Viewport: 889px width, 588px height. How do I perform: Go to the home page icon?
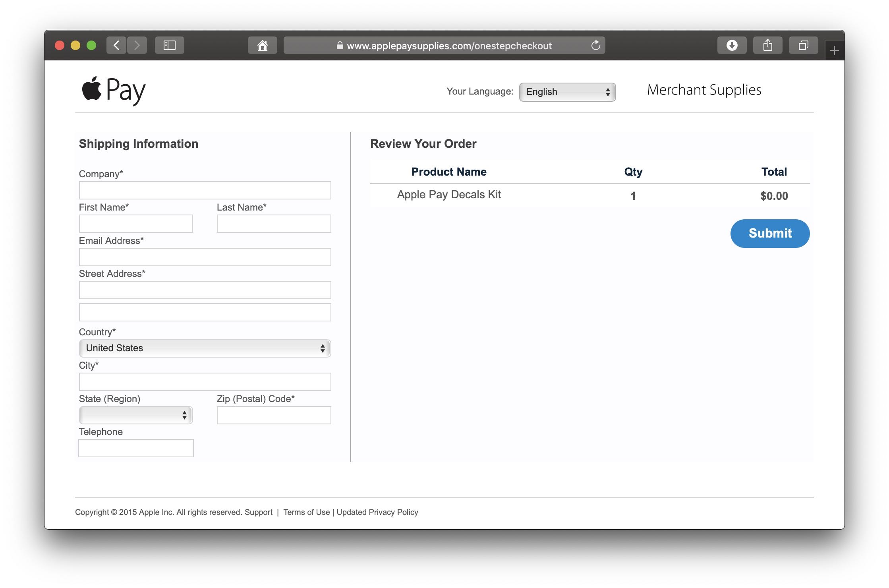[262, 45]
